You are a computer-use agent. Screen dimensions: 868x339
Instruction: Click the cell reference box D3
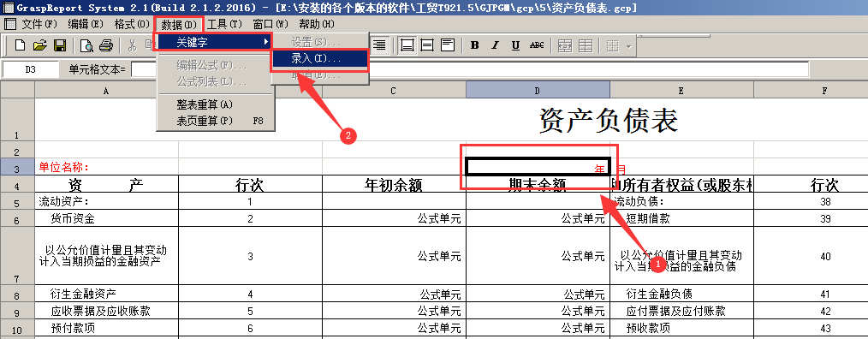click(x=31, y=70)
